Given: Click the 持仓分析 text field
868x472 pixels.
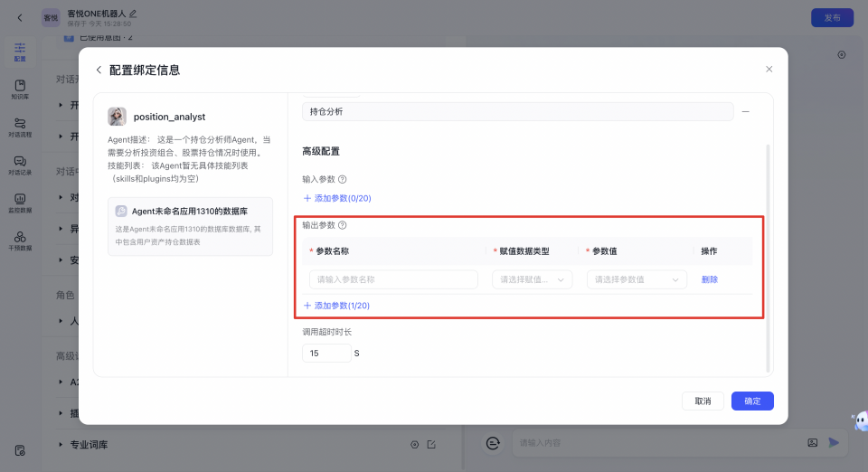Looking at the screenshot, I should (517, 112).
